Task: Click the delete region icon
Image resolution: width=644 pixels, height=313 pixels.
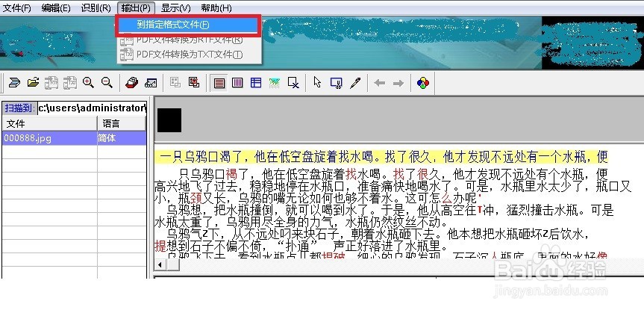Action: [x=293, y=83]
